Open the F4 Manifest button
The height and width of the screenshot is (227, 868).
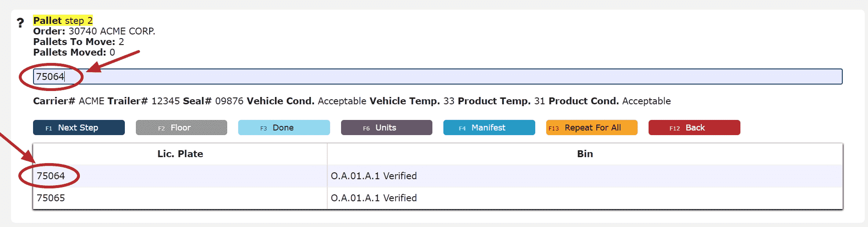point(489,128)
